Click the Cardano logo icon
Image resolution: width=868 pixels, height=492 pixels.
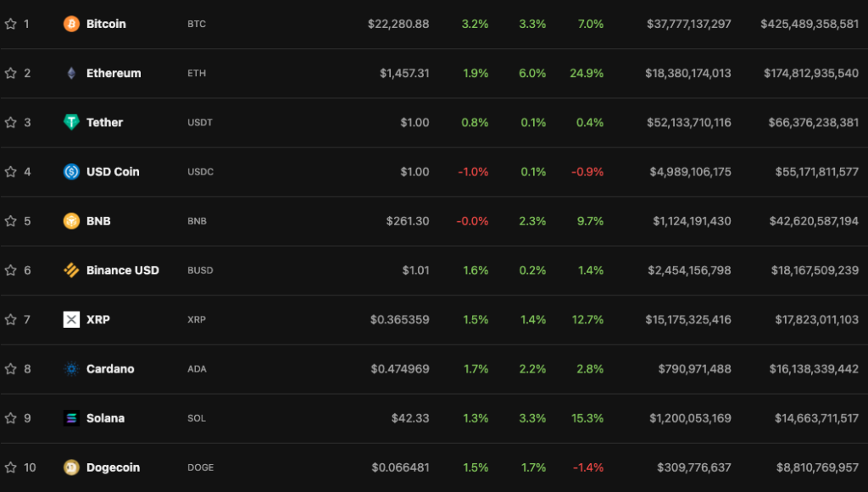(x=72, y=368)
